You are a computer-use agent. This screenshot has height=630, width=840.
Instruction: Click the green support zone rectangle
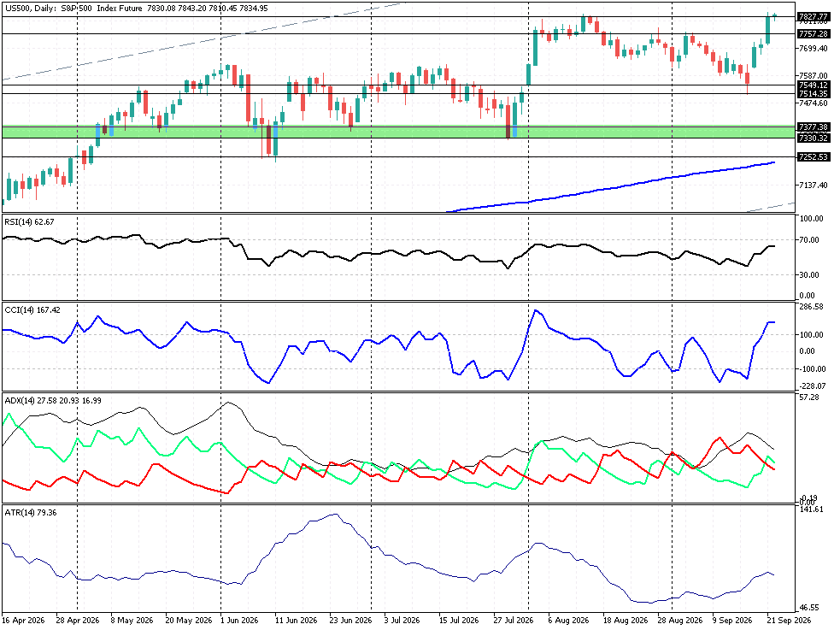click(x=398, y=132)
